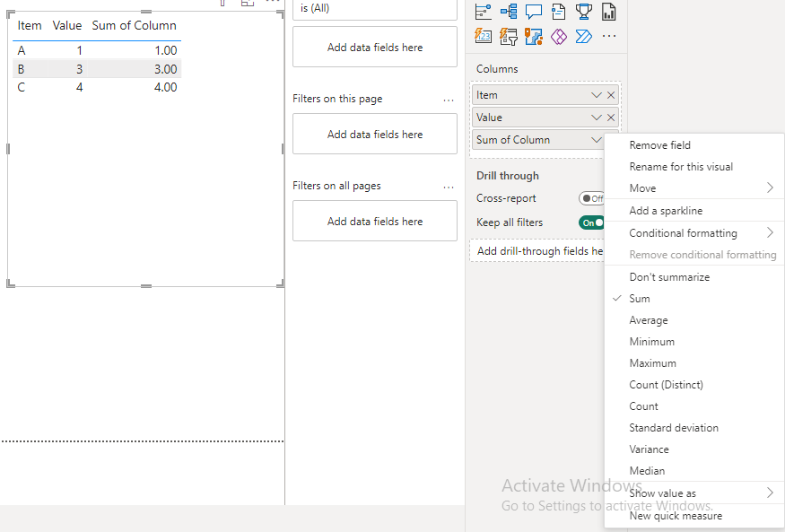Collapse the Sum of Column dropdown chevron
Screen dimensions: 785x532
click(x=597, y=140)
